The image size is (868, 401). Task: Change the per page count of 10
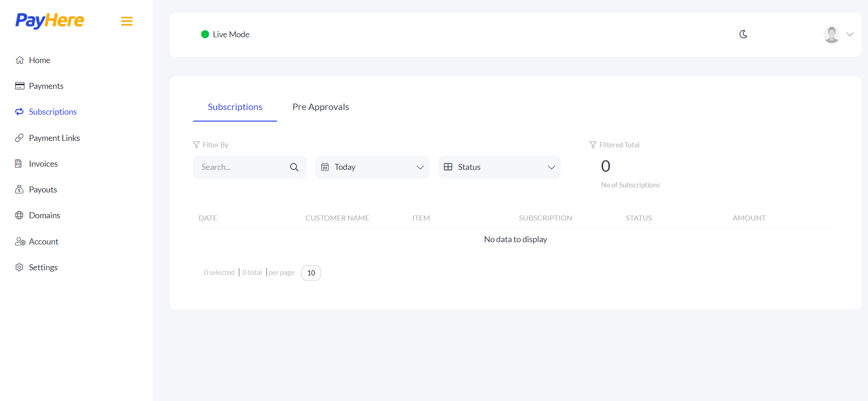(x=311, y=273)
